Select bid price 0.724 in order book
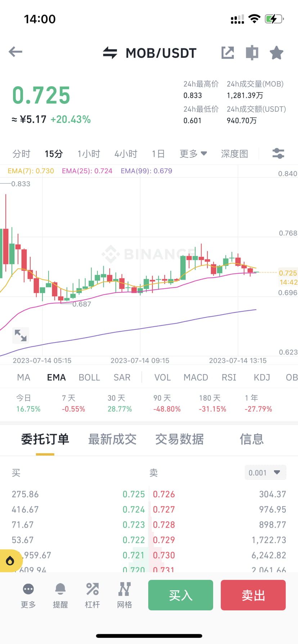The height and width of the screenshot is (644, 298). [134, 510]
